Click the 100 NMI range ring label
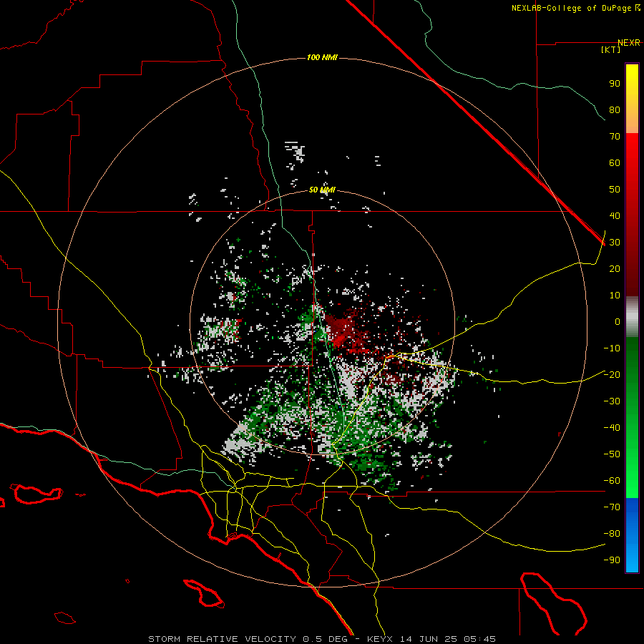Viewport: 644px width, 644px height. 322,57
